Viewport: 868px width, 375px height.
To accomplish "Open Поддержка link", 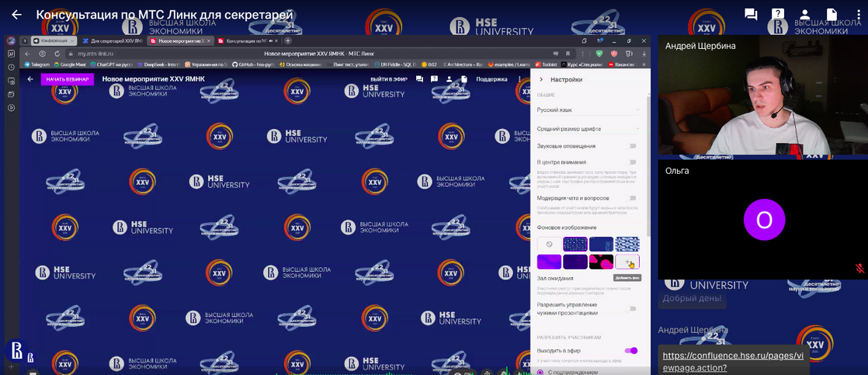I will point(491,79).
